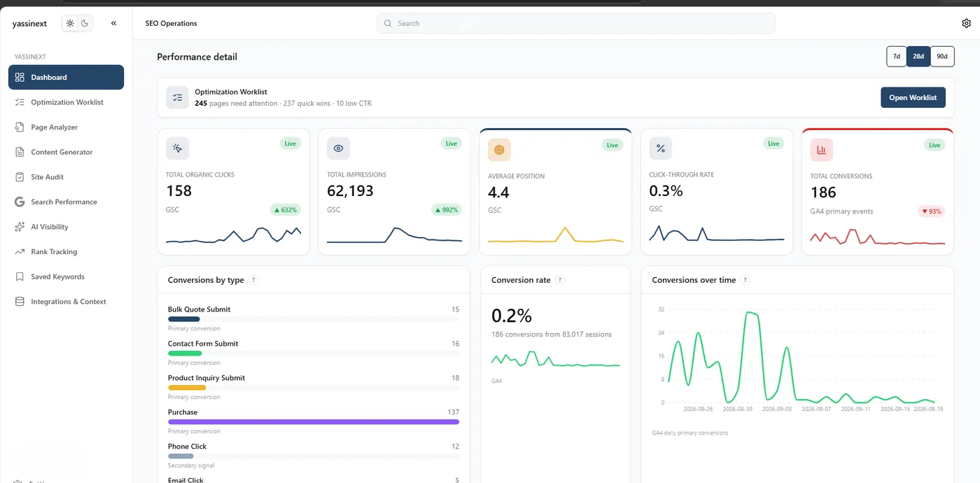Click the 62,193 impressions value

pyautogui.click(x=350, y=190)
